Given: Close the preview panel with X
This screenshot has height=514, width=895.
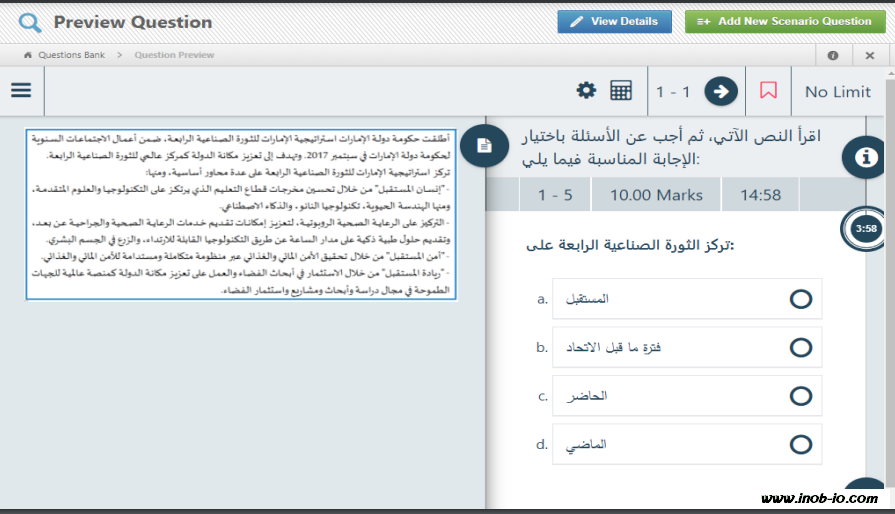Looking at the screenshot, I should click(x=869, y=55).
